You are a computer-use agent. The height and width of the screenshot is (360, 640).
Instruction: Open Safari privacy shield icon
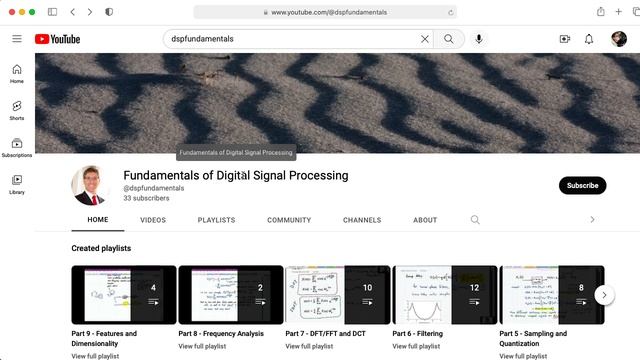click(x=109, y=12)
